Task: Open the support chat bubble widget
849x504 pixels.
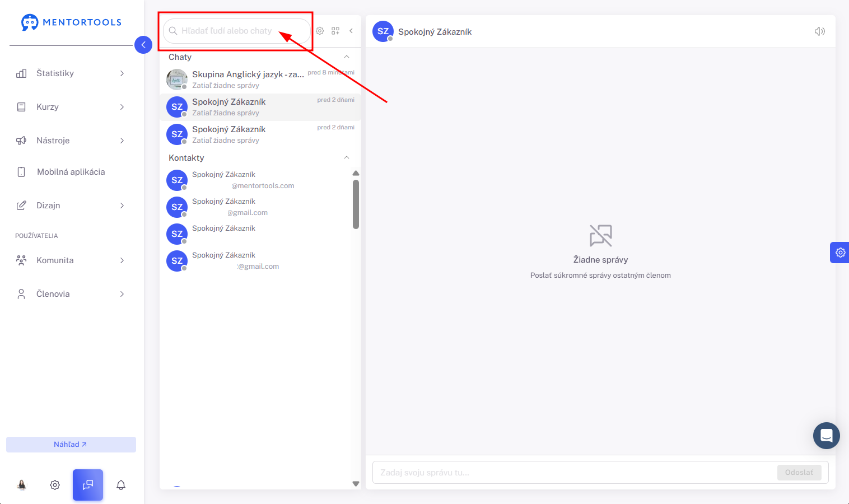Action: (827, 436)
